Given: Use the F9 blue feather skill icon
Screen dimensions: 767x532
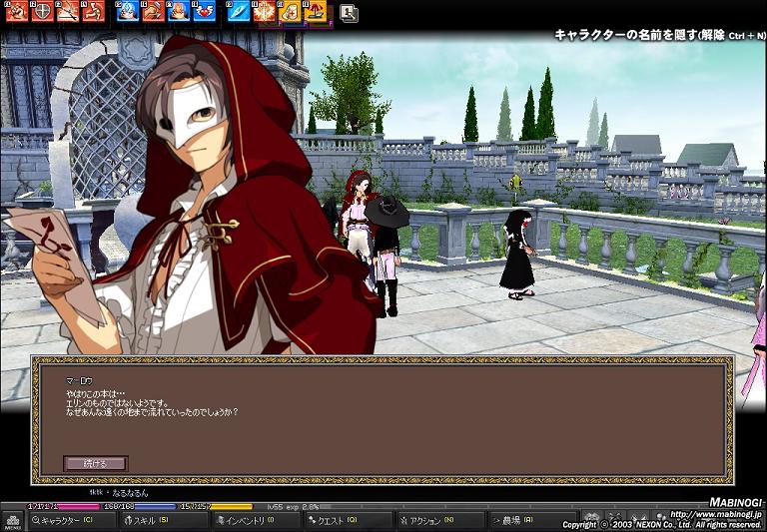Looking at the screenshot, I should 240,11.
